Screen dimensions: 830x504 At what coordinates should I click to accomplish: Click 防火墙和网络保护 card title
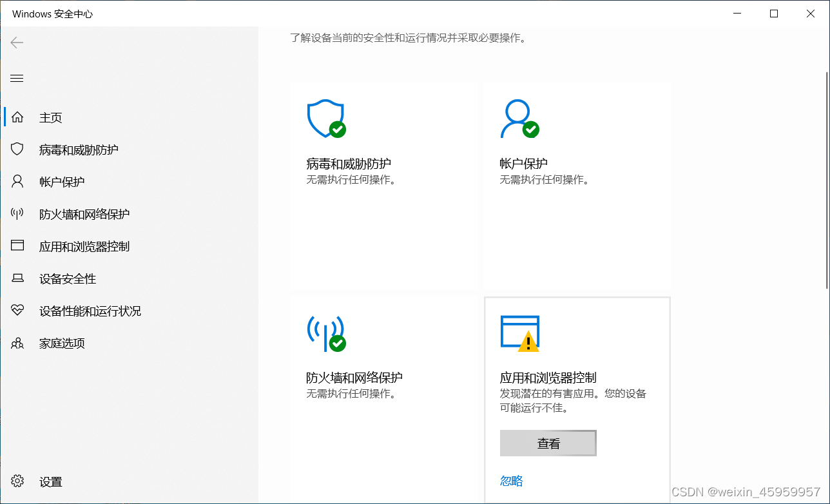tap(354, 378)
